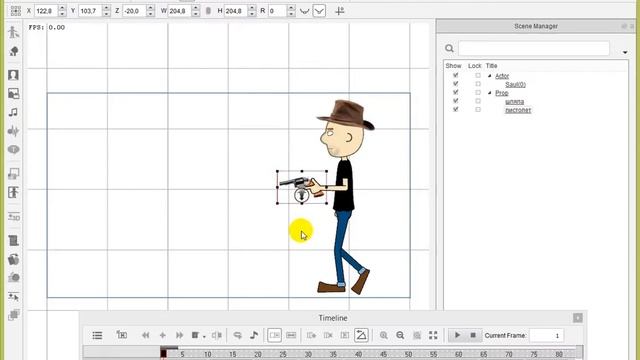Click the R rotation stepper arrows
Viewport: 640px width, 360px height.
tap(291, 11)
